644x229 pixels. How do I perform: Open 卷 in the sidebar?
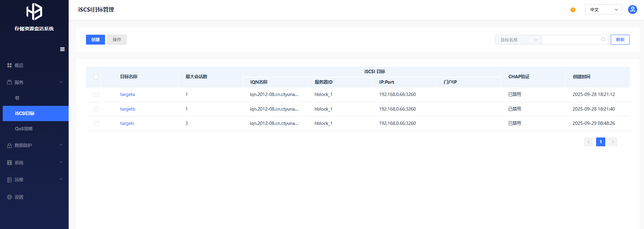pyautogui.click(x=17, y=98)
